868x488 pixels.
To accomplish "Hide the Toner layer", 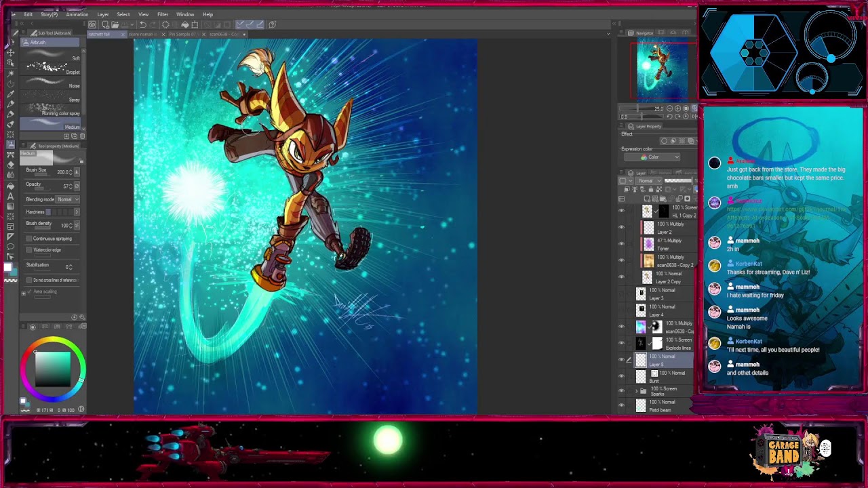I will pyautogui.click(x=621, y=244).
